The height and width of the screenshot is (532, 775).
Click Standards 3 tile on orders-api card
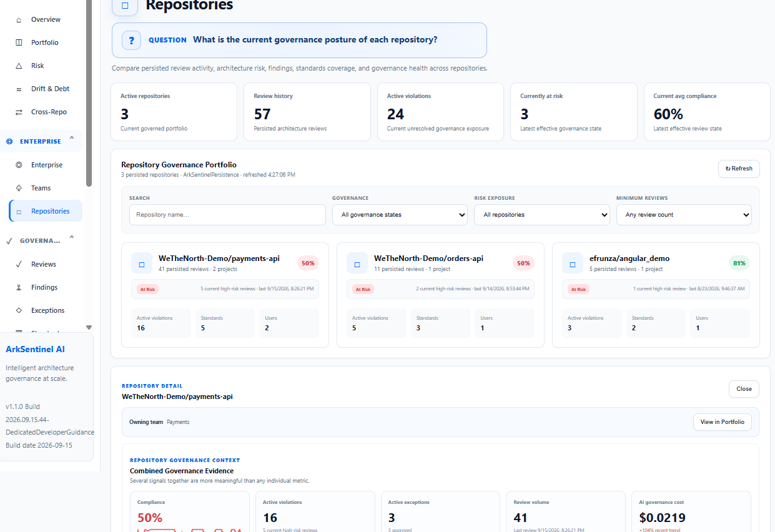click(442, 323)
